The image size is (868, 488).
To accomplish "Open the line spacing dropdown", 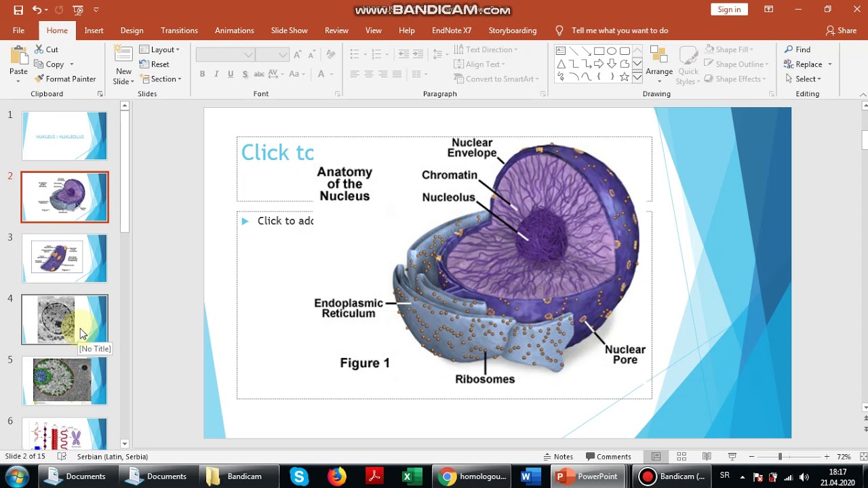I will 440,54.
